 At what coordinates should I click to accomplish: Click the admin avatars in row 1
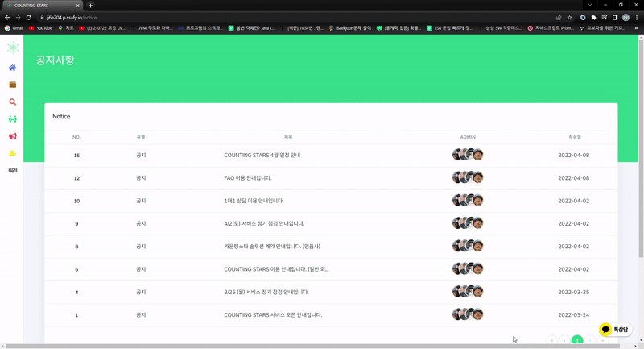(x=468, y=314)
